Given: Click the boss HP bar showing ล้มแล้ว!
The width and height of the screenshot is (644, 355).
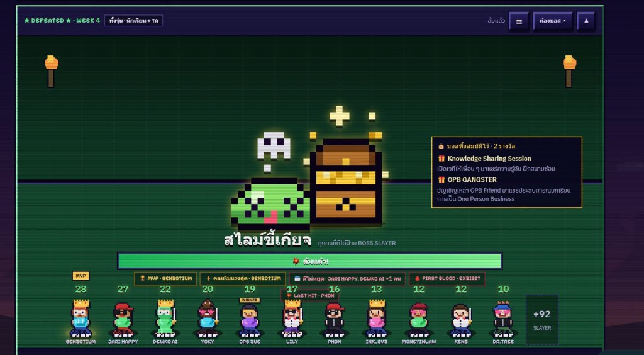Looking at the screenshot, I should coord(309,261).
